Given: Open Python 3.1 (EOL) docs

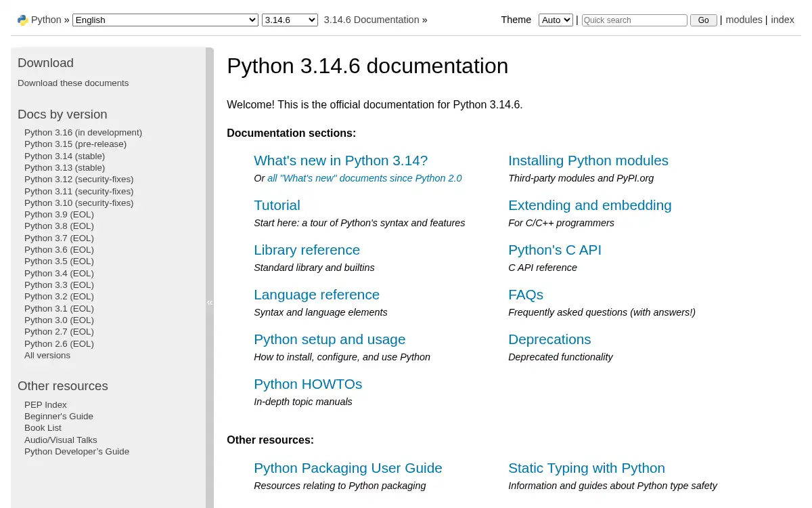Looking at the screenshot, I should [x=59, y=308].
